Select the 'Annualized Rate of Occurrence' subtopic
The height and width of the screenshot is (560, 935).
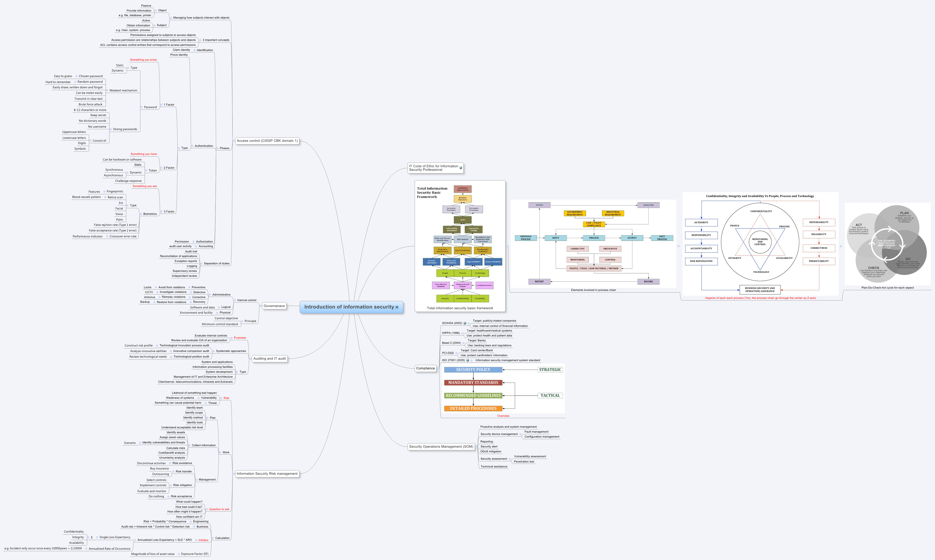tap(109, 549)
